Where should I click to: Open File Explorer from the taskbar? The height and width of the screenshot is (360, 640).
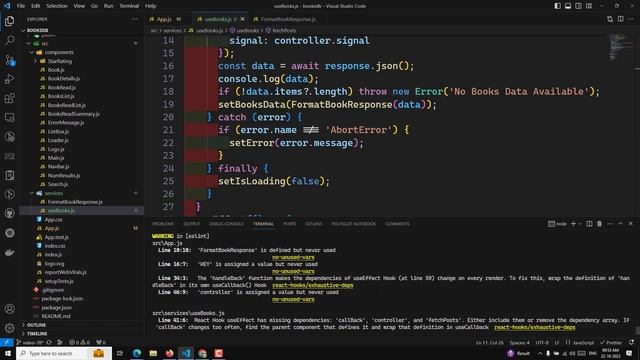(x=153, y=353)
